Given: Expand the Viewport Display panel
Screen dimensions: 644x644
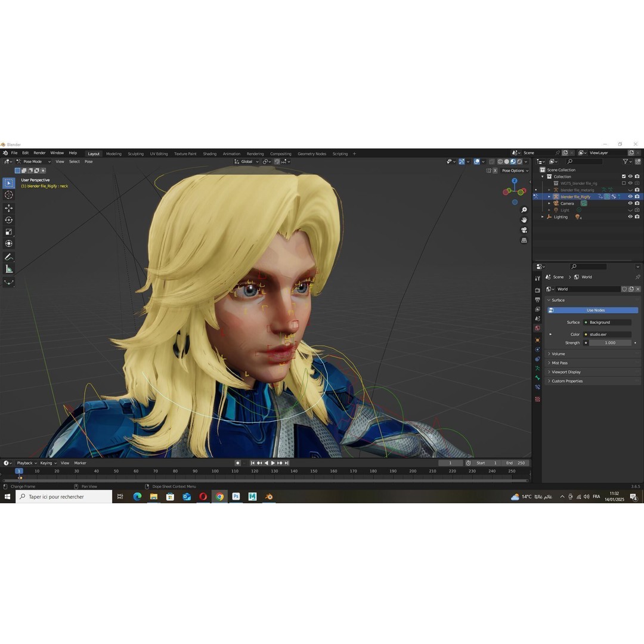Looking at the screenshot, I should point(593,372).
